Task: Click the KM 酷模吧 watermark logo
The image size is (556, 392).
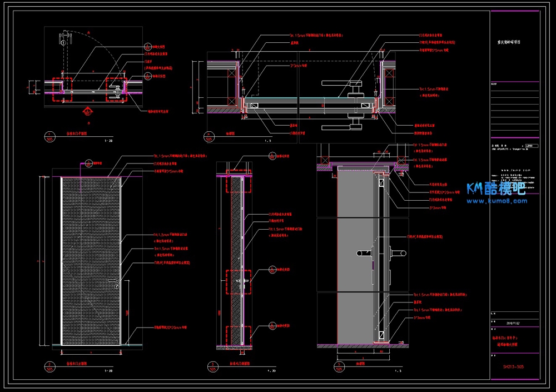Action: pos(496,188)
